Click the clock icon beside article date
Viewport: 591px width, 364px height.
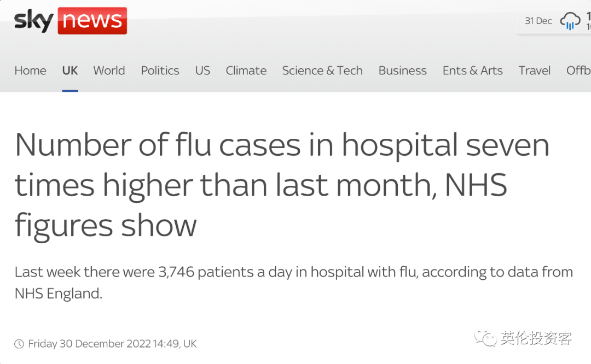coord(19,344)
